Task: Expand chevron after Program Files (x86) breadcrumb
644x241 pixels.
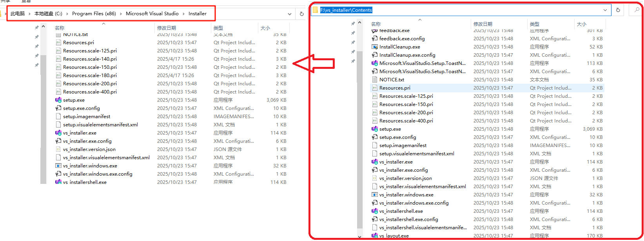Action: [x=121, y=14]
